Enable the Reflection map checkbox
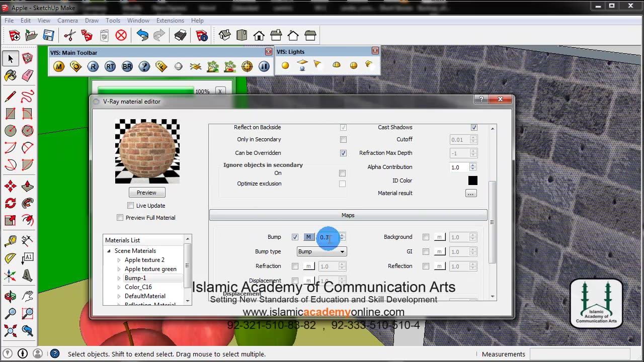 (426, 266)
